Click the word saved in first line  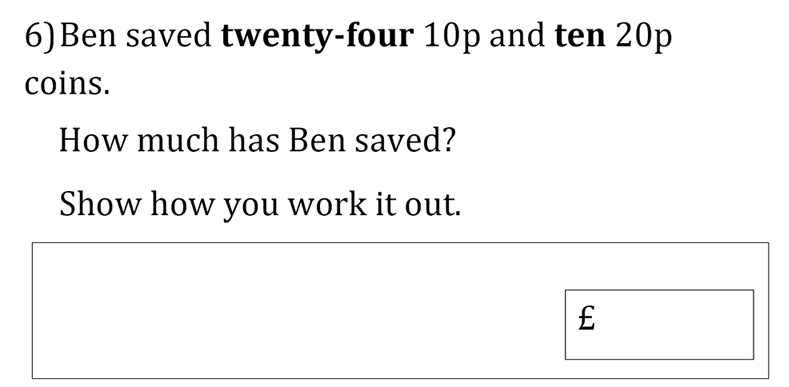pyautogui.click(x=169, y=37)
